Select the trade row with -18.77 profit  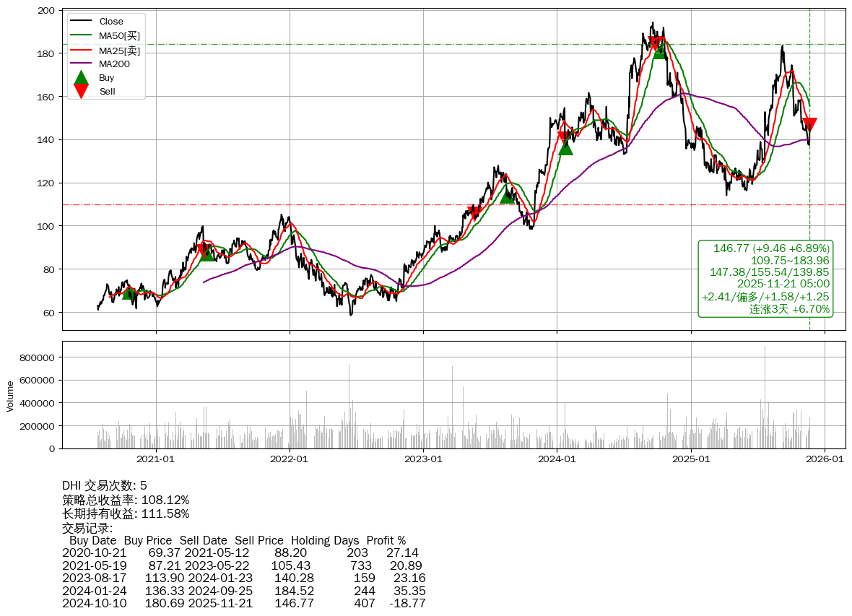click(x=243, y=603)
